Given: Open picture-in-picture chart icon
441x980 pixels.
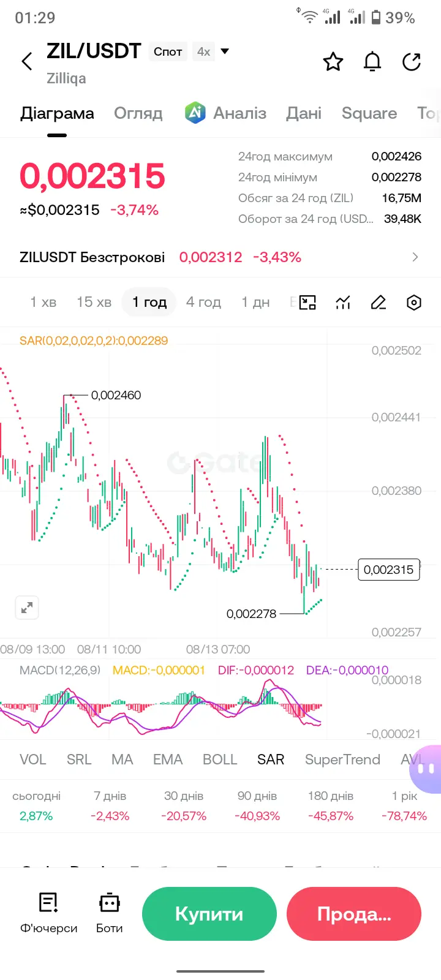Looking at the screenshot, I should (x=307, y=302).
